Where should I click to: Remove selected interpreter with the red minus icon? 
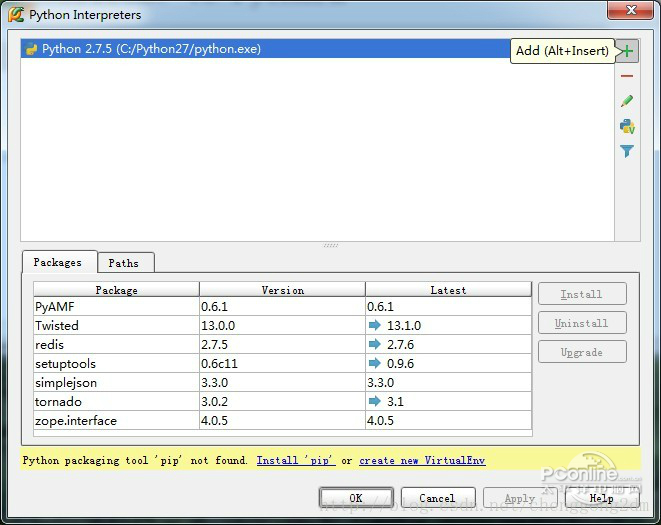627,76
